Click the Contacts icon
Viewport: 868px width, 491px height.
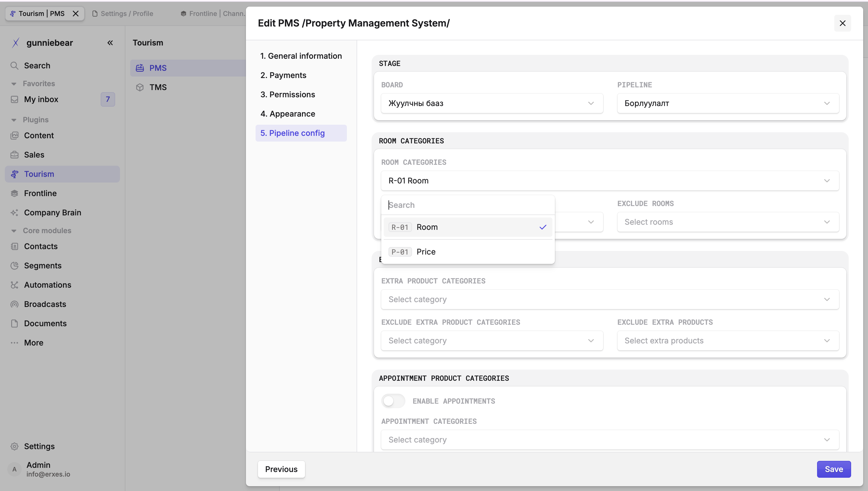tap(14, 246)
